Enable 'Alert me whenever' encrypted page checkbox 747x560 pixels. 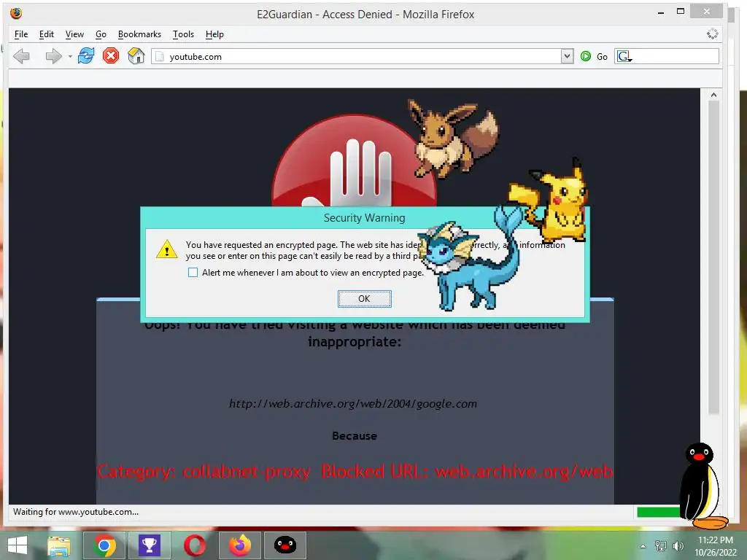click(x=193, y=273)
